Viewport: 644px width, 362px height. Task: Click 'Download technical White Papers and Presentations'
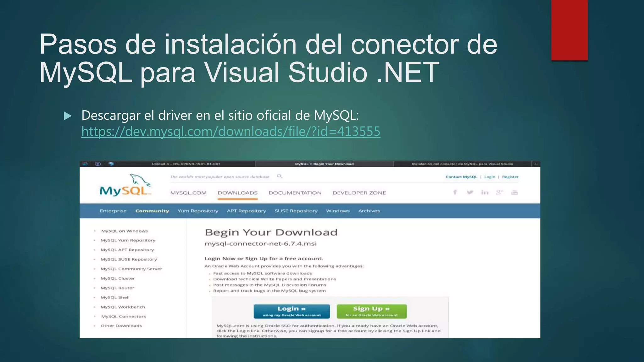coord(275,279)
